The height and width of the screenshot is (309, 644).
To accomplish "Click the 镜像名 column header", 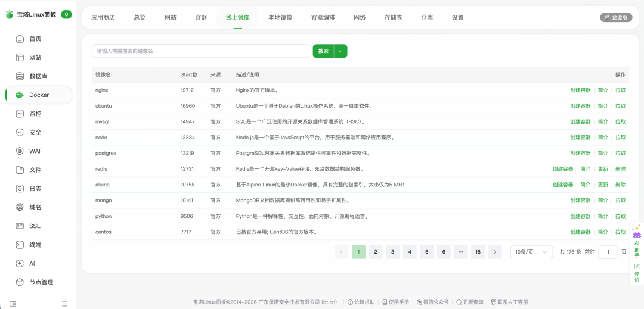I will point(103,74).
